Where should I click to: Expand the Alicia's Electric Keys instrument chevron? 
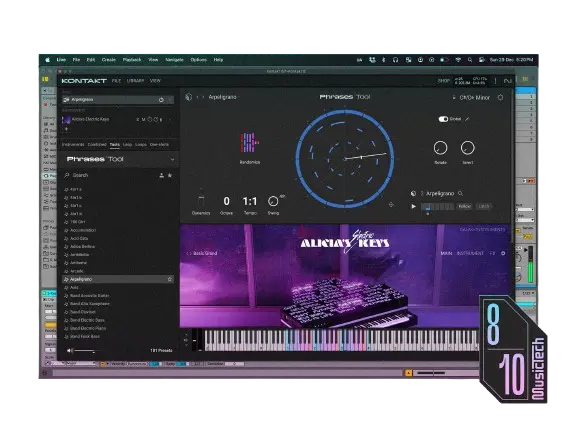(x=170, y=120)
